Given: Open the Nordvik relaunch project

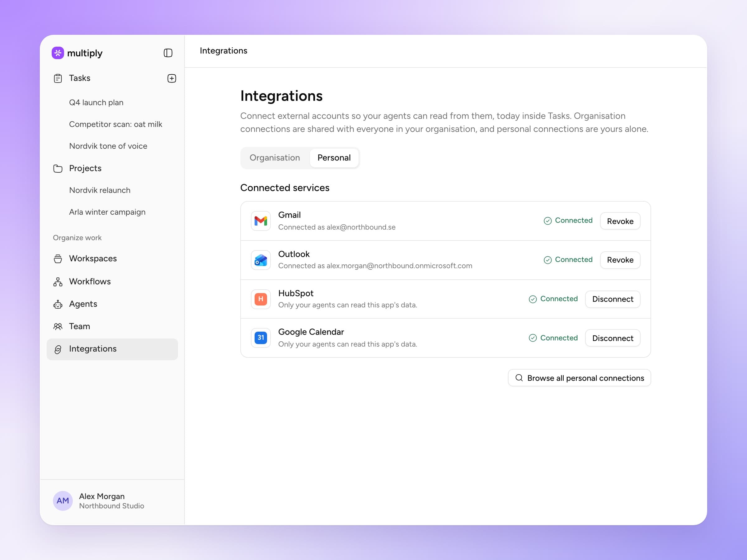Looking at the screenshot, I should tap(100, 190).
